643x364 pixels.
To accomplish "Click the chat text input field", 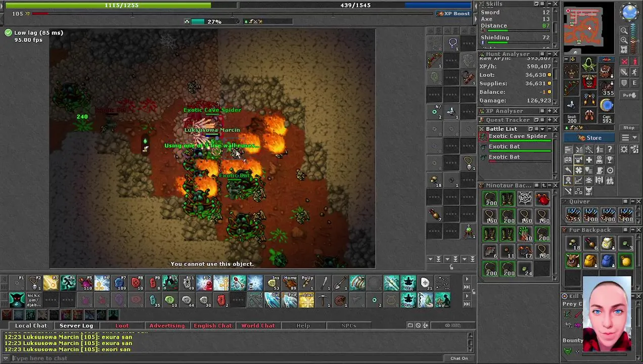I will [x=227, y=358].
